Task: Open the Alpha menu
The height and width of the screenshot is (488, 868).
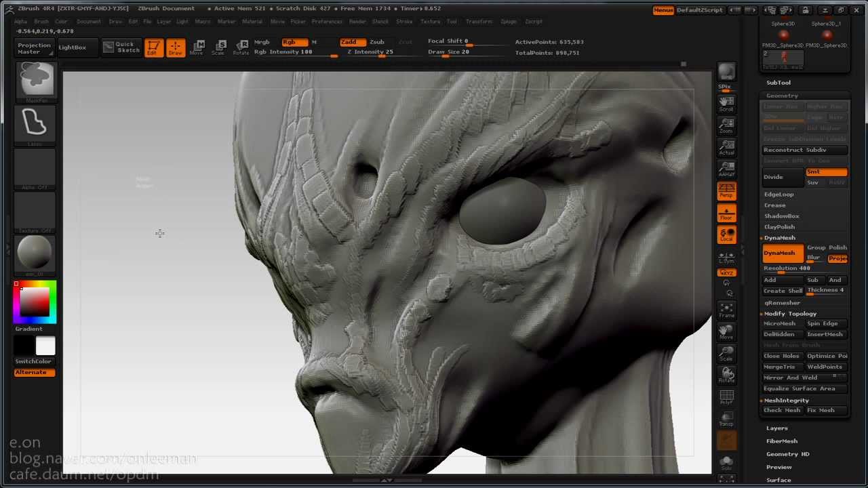Action: pos(21,22)
